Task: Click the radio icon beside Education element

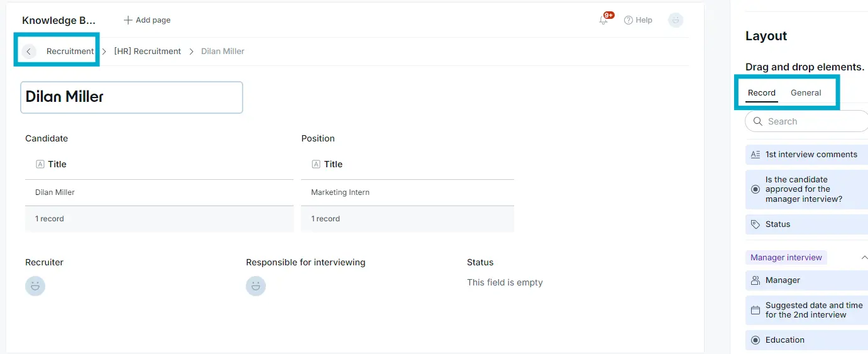Action: point(755,340)
